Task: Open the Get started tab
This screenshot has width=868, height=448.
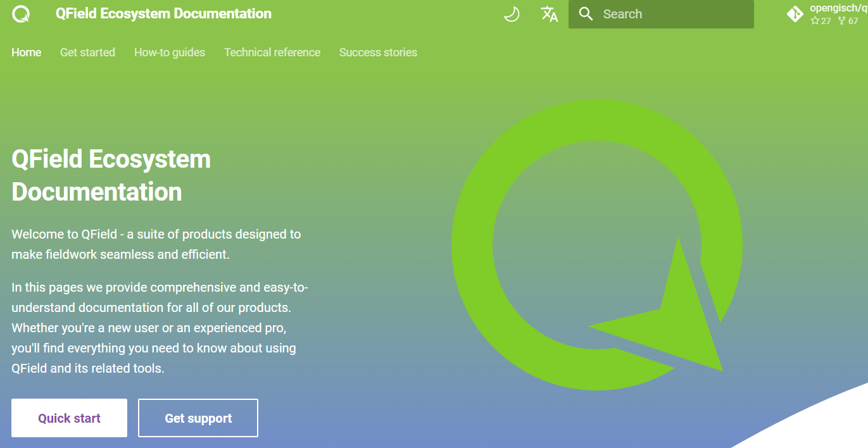Action: (x=87, y=53)
